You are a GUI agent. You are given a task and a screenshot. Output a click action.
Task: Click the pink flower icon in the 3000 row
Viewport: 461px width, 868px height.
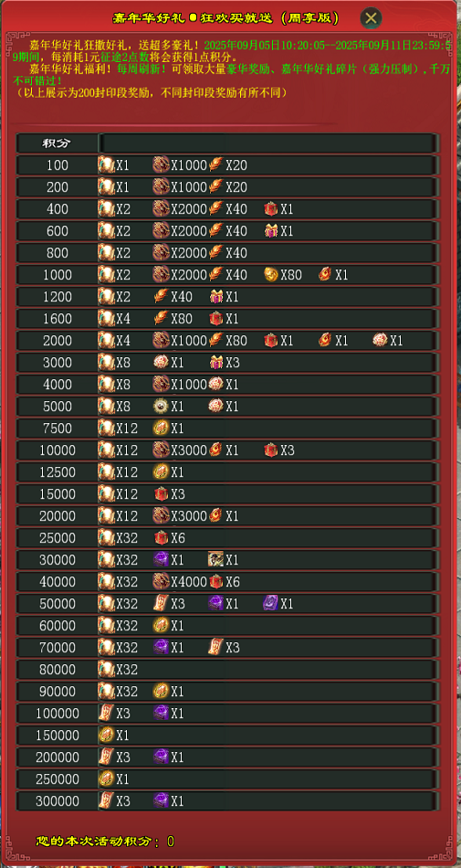point(161,363)
